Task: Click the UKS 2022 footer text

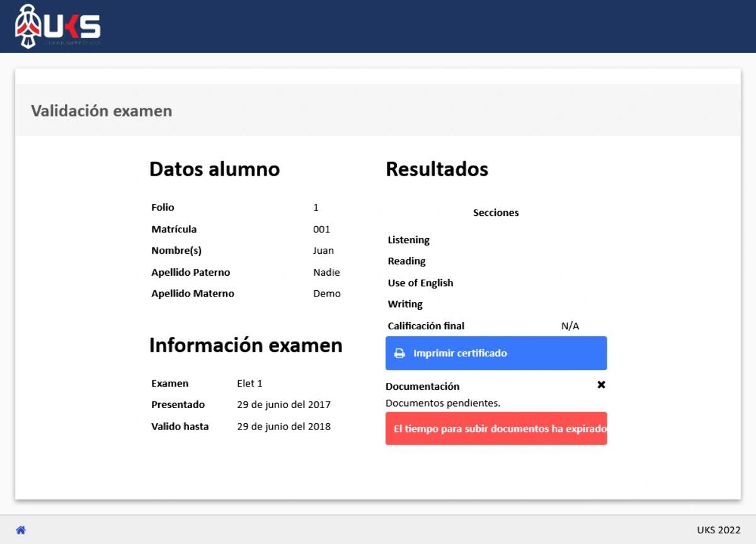Action: pos(719,530)
